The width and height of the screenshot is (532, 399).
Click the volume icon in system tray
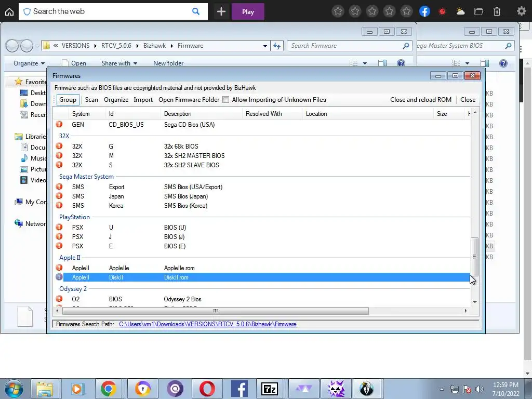pos(480,389)
